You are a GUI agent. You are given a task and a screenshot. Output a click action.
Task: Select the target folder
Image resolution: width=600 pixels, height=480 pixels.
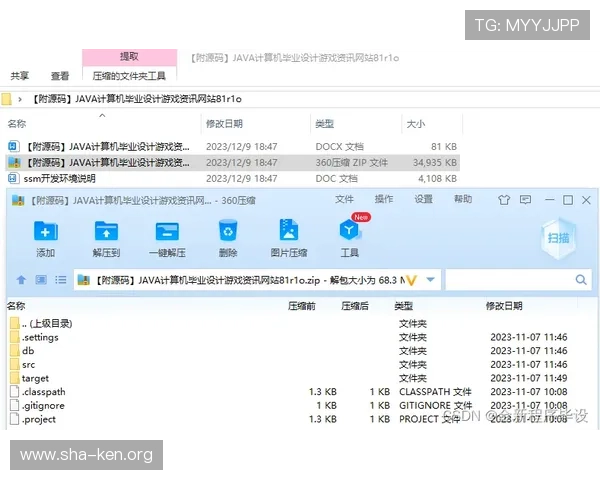tap(35, 379)
